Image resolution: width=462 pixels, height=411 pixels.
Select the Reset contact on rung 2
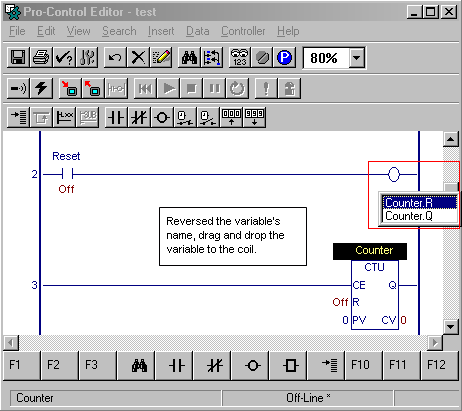(x=67, y=174)
